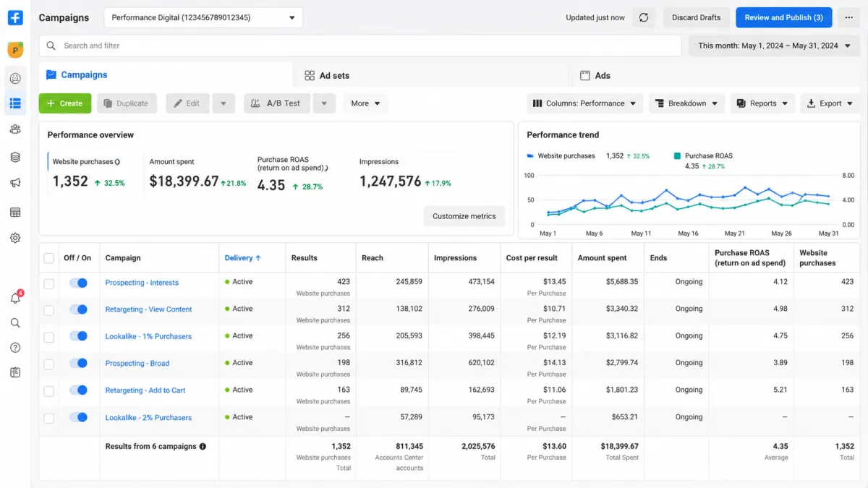This screenshot has height=488, width=868.
Task: Open the Breakdown dropdown
Action: (x=686, y=103)
